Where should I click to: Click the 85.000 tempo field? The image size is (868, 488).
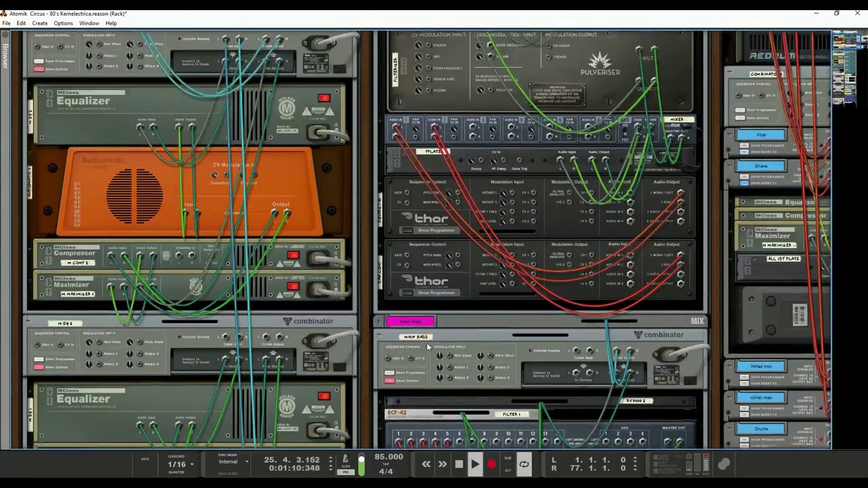pos(389,457)
